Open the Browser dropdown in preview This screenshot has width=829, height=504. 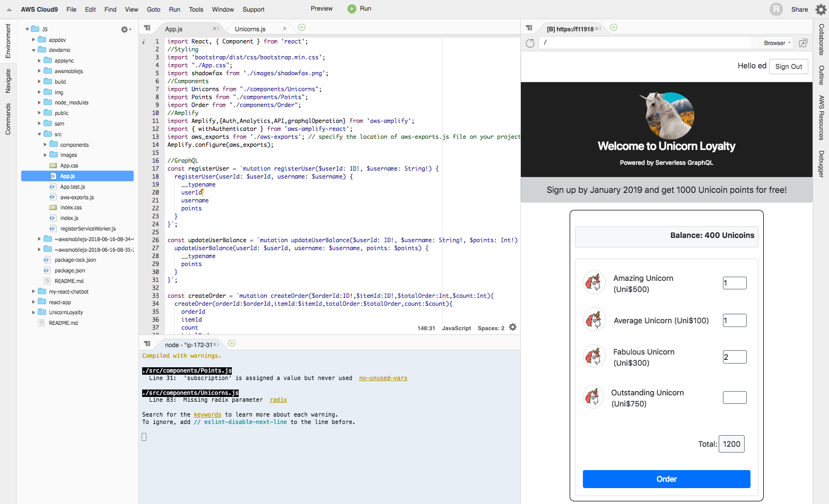point(777,43)
